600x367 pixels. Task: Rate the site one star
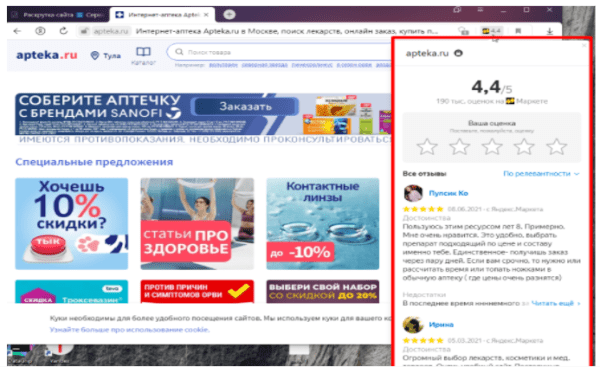[x=427, y=147]
